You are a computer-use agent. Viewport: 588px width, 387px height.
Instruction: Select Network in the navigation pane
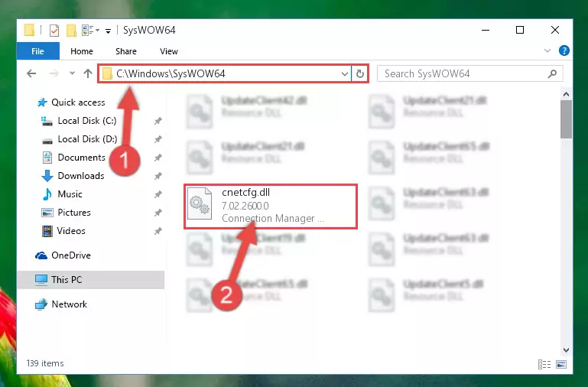(x=69, y=304)
